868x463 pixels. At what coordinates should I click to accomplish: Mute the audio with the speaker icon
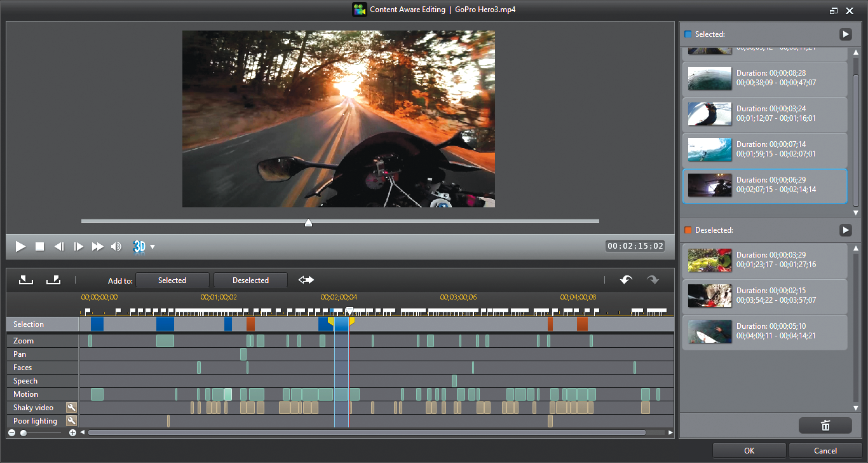pos(118,247)
